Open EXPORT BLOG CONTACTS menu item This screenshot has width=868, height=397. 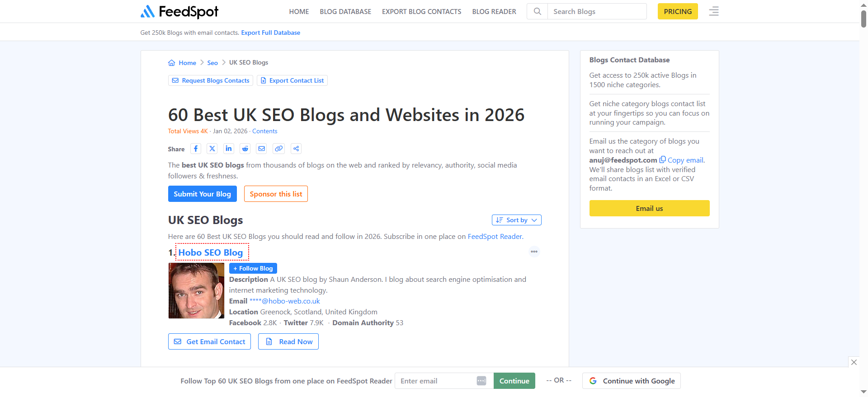(421, 12)
